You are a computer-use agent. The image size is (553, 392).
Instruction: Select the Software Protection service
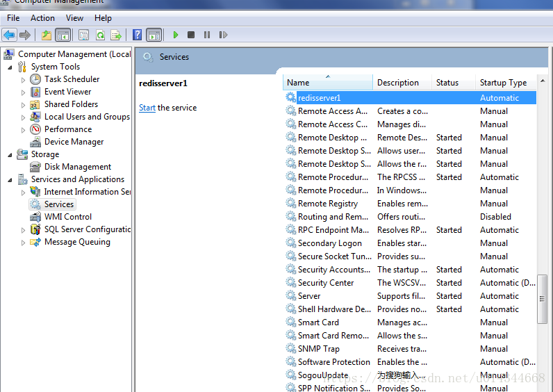(410, 362)
